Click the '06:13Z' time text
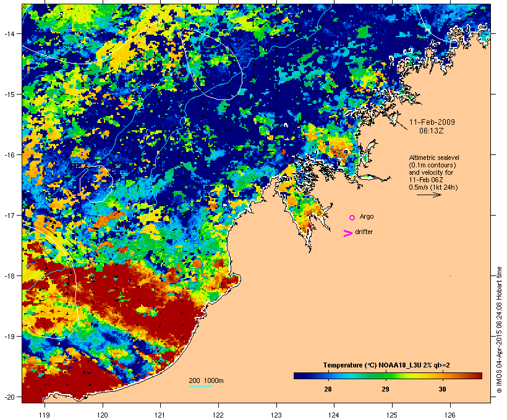This screenshot has height=420, width=507. click(x=432, y=131)
